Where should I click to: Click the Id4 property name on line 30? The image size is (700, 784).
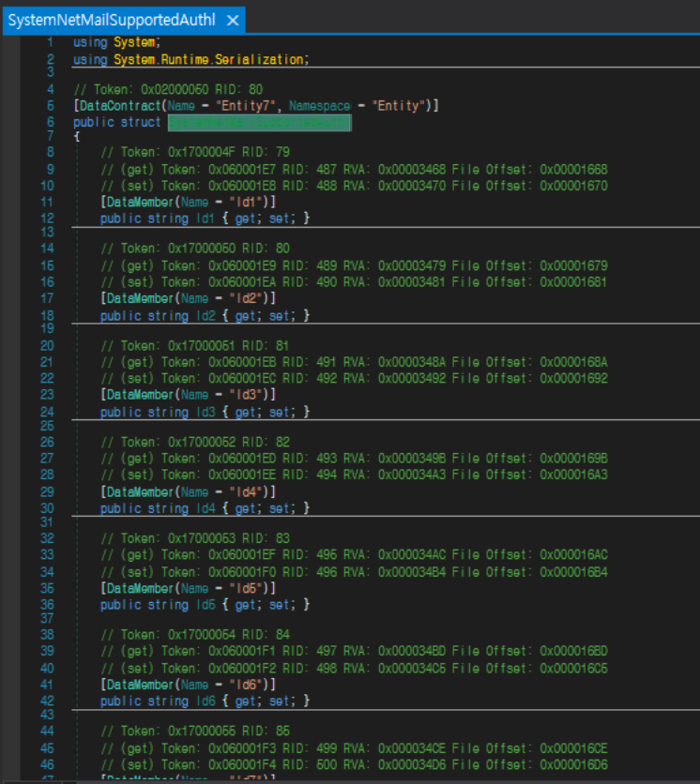[205, 508]
